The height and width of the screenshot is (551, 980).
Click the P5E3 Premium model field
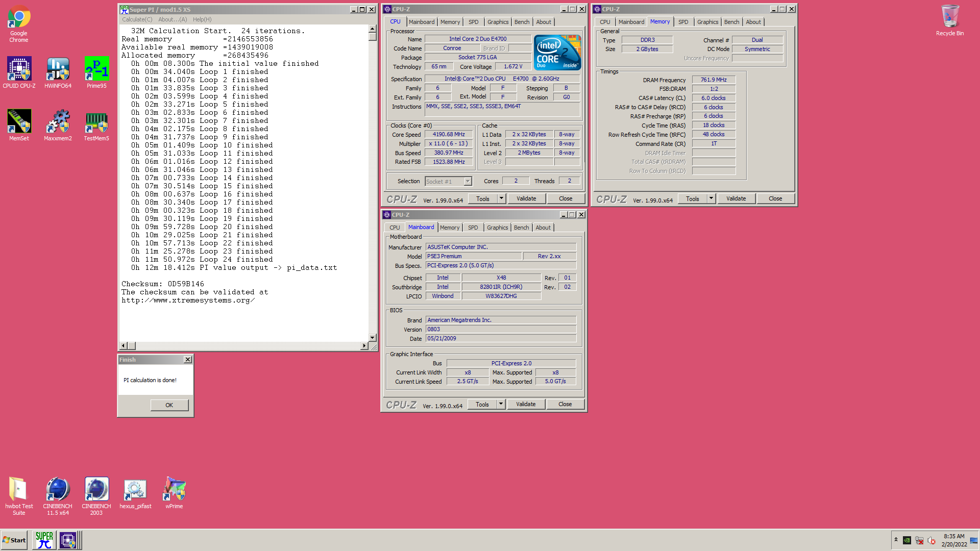(474, 257)
